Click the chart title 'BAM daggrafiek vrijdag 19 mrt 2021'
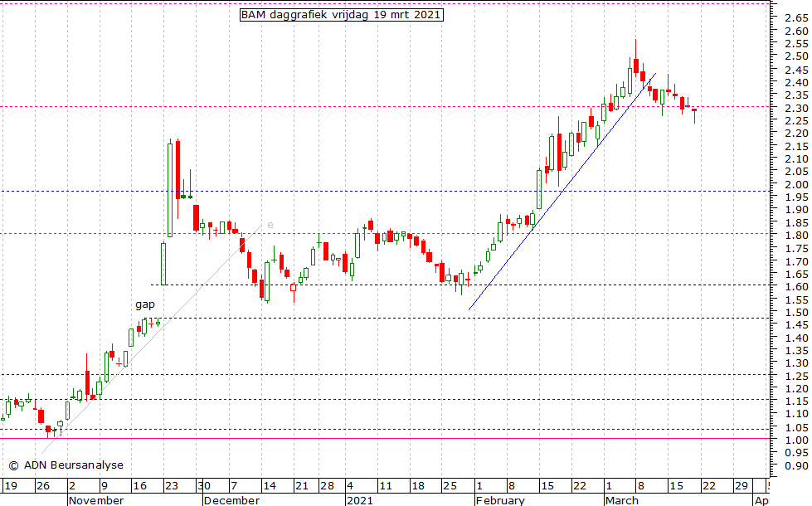The image size is (812, 506). (341, 14)
